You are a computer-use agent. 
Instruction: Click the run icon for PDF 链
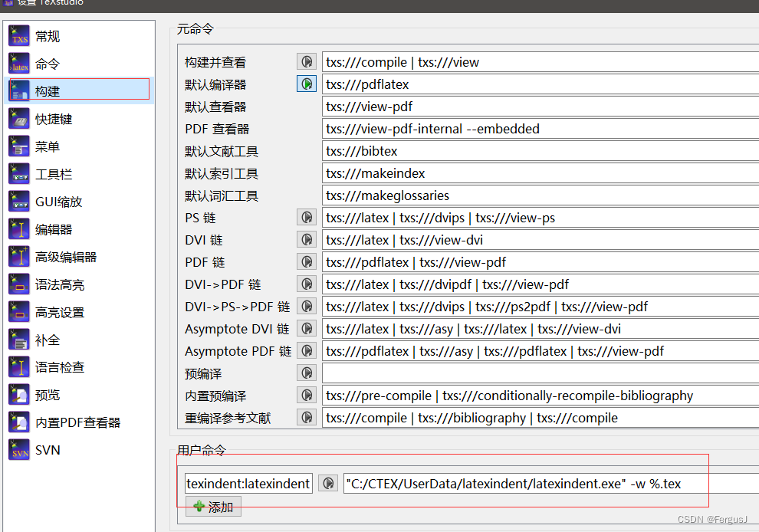pos(307,262)
